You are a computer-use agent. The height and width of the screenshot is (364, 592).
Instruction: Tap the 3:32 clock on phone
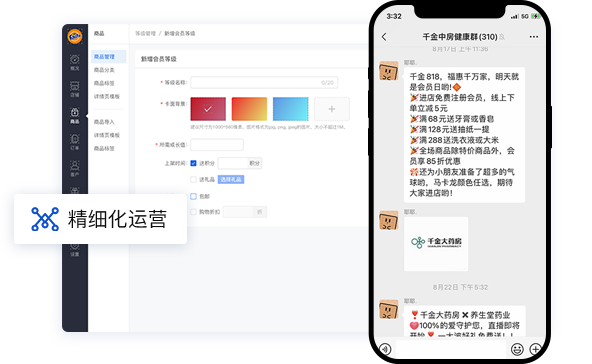point(394,16)
